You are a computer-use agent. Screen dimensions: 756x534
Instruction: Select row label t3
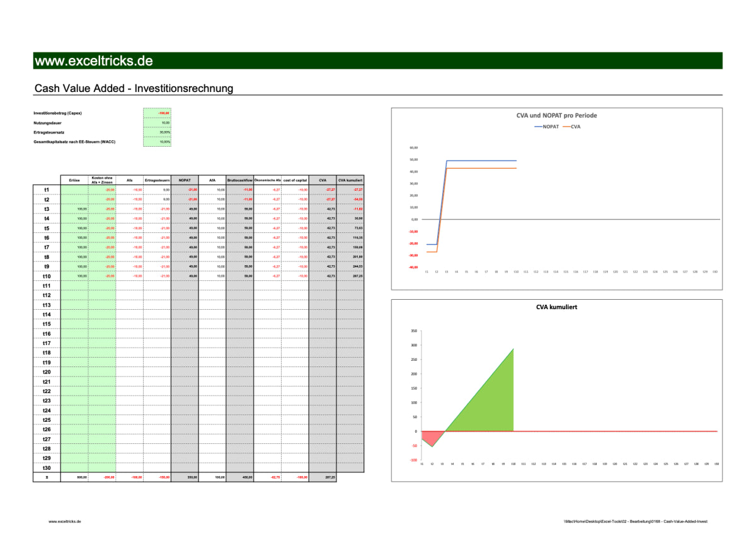(47, 209)
